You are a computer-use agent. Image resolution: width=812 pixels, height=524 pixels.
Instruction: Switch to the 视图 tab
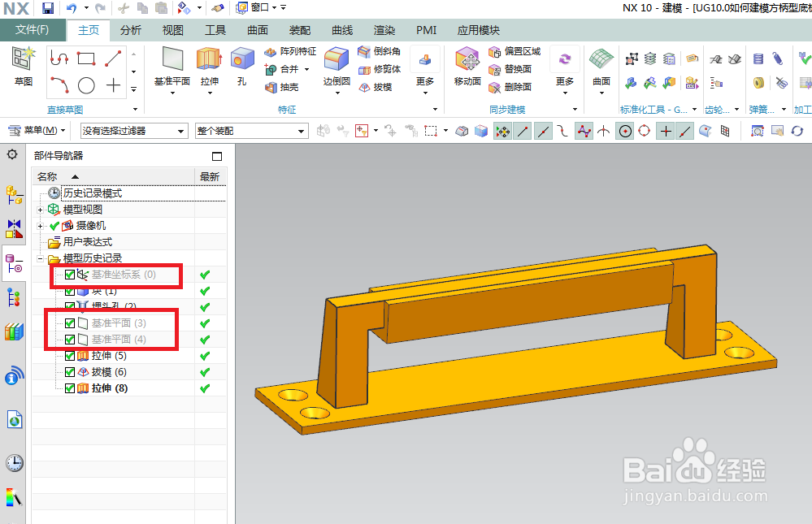point(173,31)
